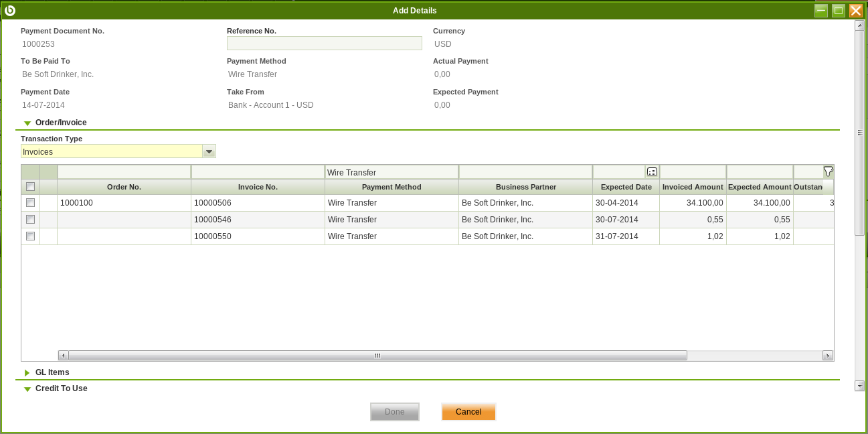Click the horizontal scrollbar right arrow
868x434 pixels.
click(x=828, y=356)
